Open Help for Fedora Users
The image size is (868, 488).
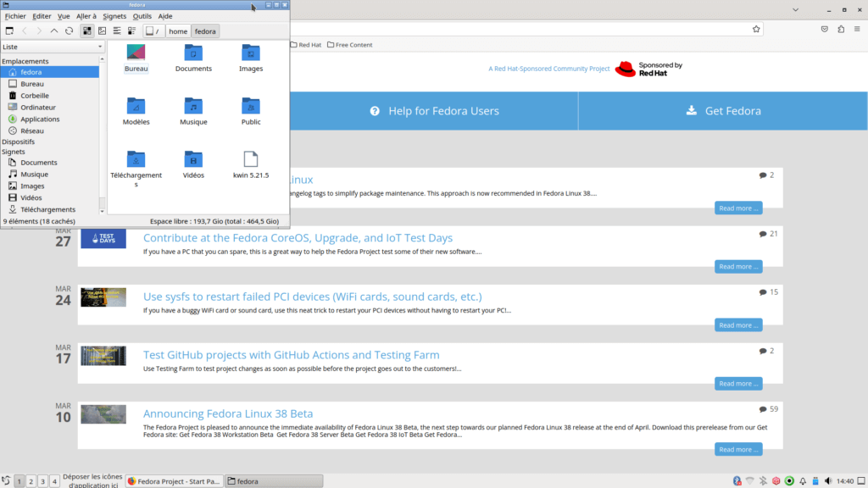[x=435, y=111]
